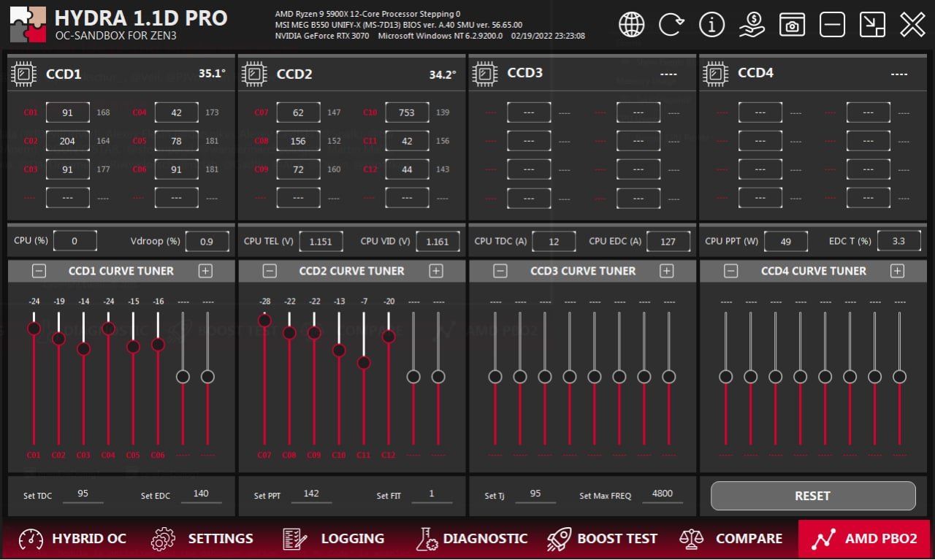Viewport: 935px width, 560px height.
Task: Click the CPU TEL (V) value box
Action: pyautogui.click(x=321, y=242)
